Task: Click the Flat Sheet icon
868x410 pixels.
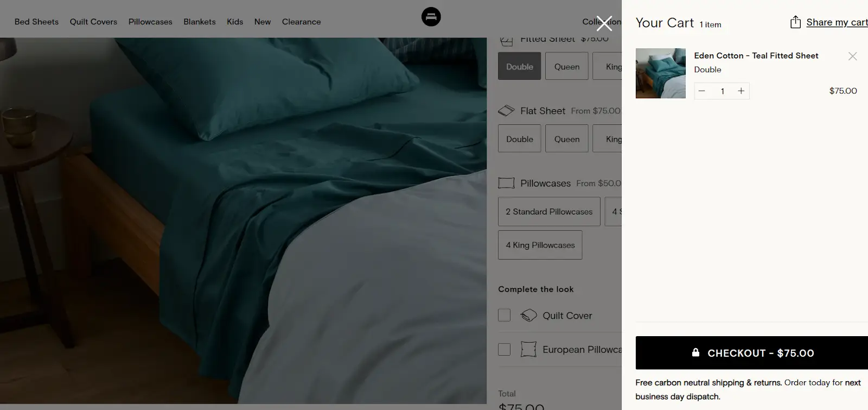Action: pos(506,111)
